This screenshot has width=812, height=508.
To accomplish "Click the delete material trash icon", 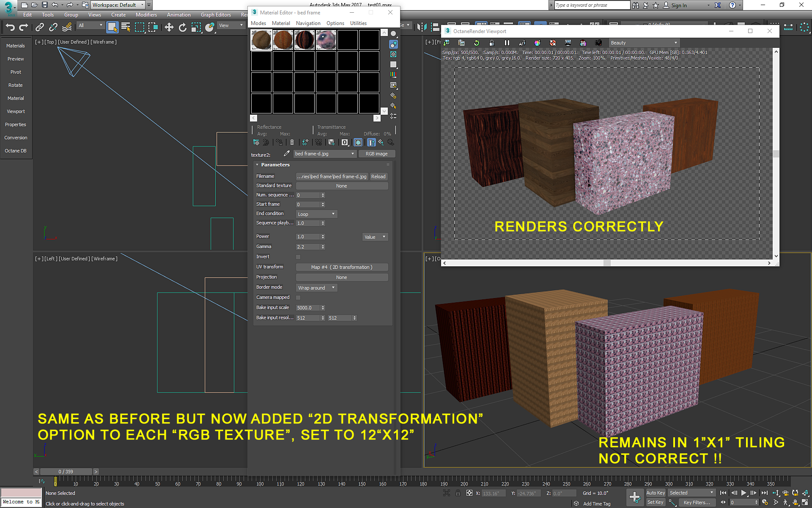I will coord(292,142).
